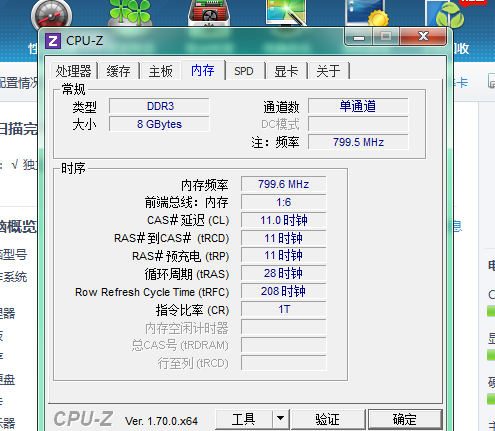Click the monitor with magic wand icon
The width and height of the screenshot is (495, 431).
(286, 13)
